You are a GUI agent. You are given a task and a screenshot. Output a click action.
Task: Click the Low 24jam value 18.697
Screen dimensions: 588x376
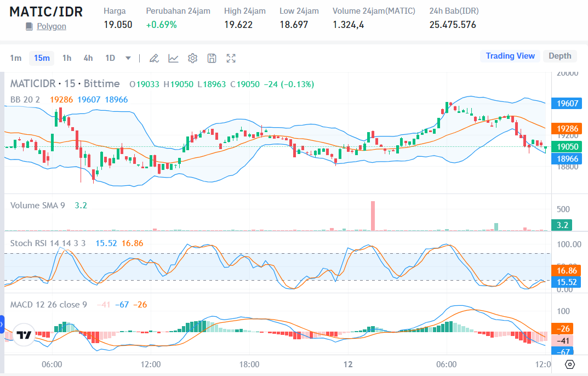tap(294, 25)
